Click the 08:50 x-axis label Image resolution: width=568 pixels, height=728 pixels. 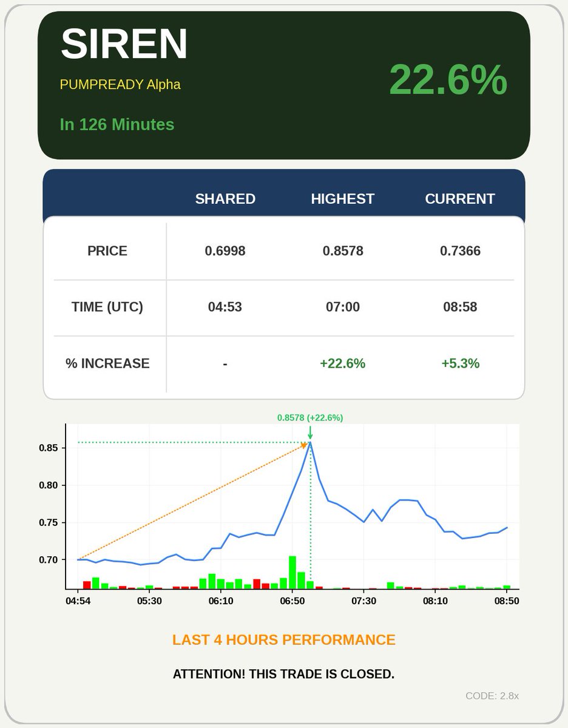coord(507,601)
